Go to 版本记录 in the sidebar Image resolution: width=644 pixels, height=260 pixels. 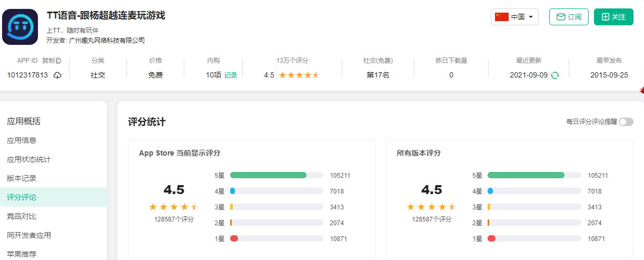pyautogui.click(x=22, y=178)
